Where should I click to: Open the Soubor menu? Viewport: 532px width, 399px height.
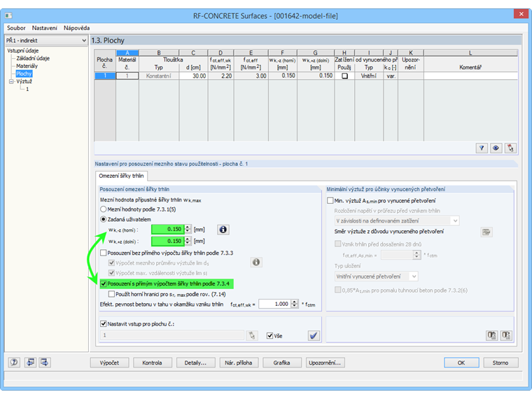(16, 28)
